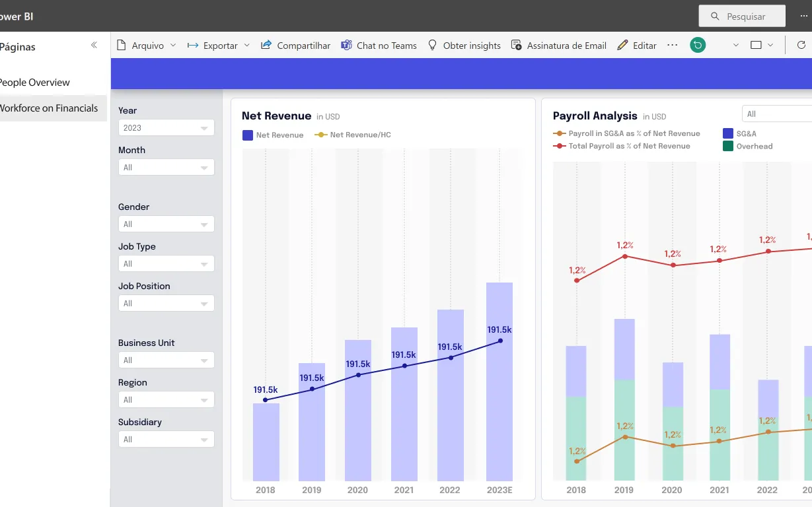The image size is (812, 507).
Task: Open the Subsidiary filter dropdown
Action: (x=166, y=440)
